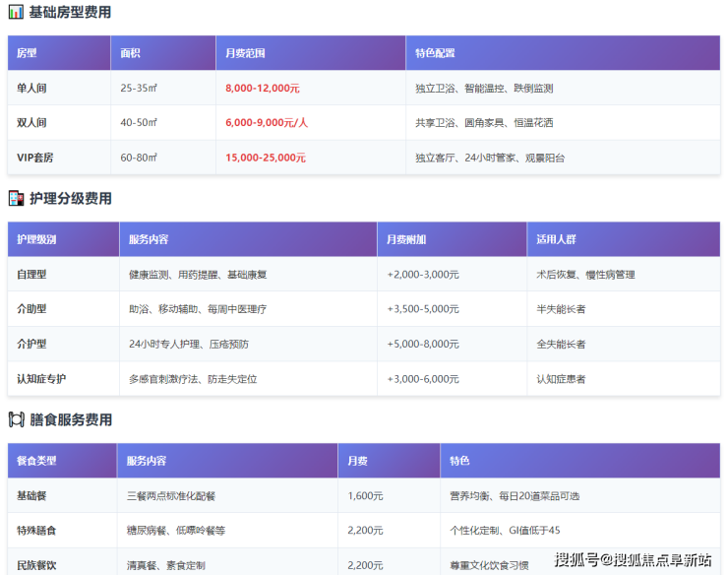The height and width of the screenshot is (575, 728).
Task: Select the 特殊膳食 row label
Action: 36,531
